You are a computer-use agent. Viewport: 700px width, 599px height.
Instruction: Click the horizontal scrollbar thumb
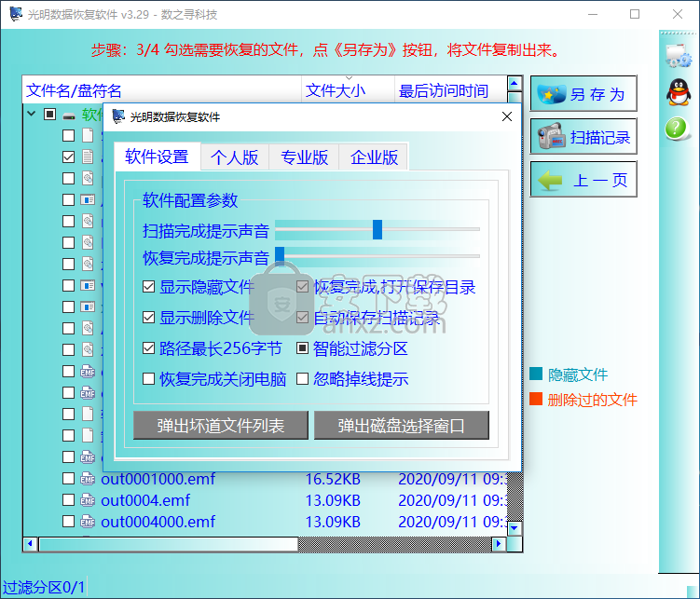tap(169, 544)
